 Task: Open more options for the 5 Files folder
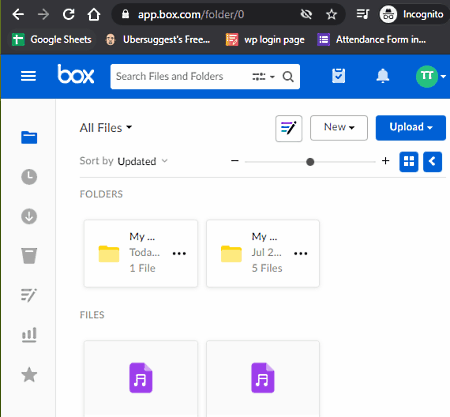pyautogui.click(x=301, y=253)
